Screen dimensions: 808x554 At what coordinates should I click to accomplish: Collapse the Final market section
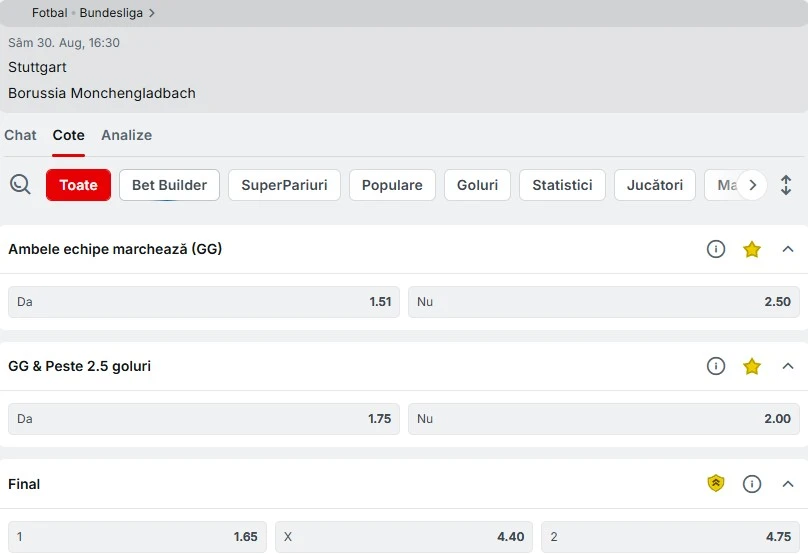click(787, 484)
